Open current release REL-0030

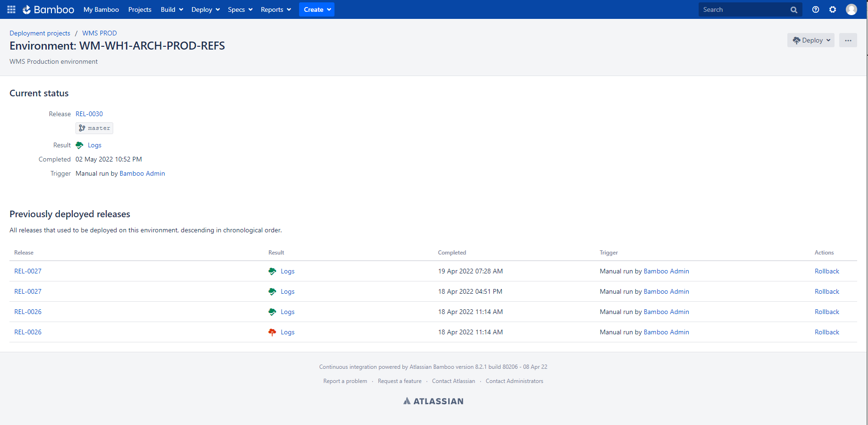pos(89,114)
